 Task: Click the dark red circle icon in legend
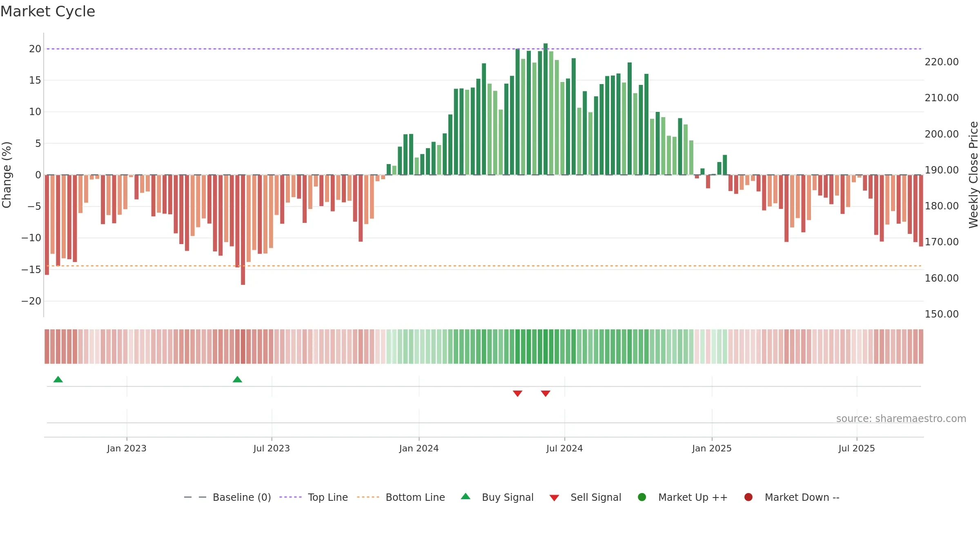748,497
